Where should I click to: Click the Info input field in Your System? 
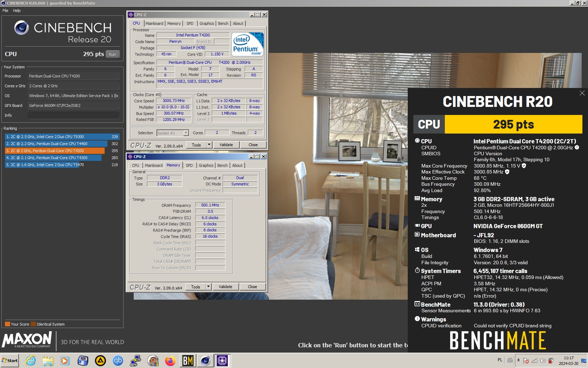pos(73,115)
